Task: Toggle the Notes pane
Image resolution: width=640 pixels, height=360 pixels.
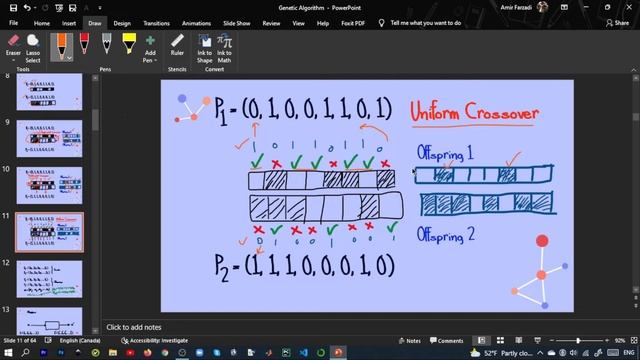Action: pyautogui.click(x=409, y=340)
